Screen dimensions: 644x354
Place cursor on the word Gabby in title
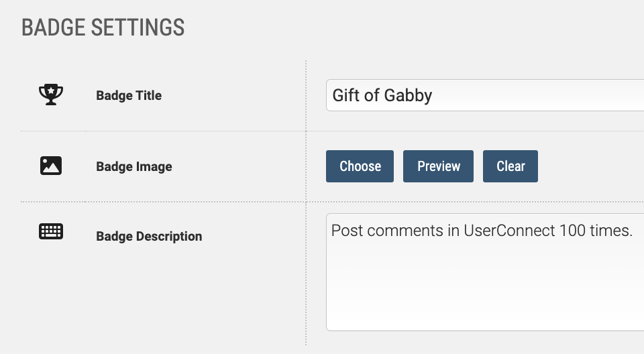pyautogui.click(x=409, y=96)
